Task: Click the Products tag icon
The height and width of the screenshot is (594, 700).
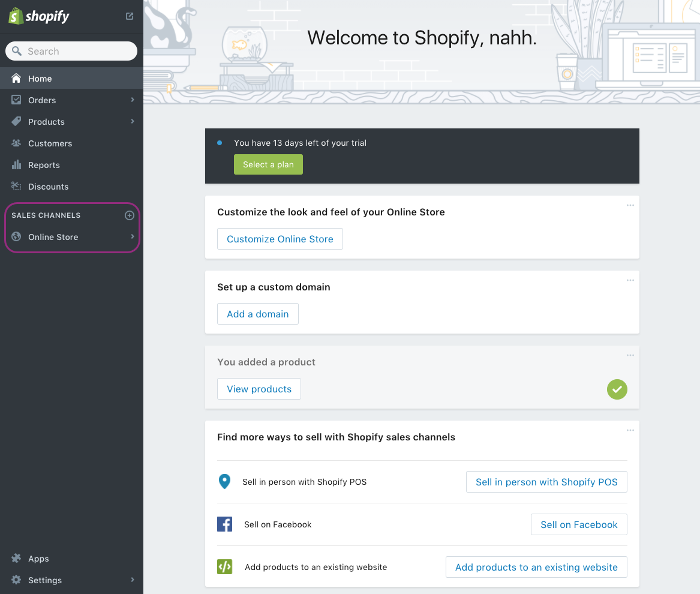Action: 16,121
